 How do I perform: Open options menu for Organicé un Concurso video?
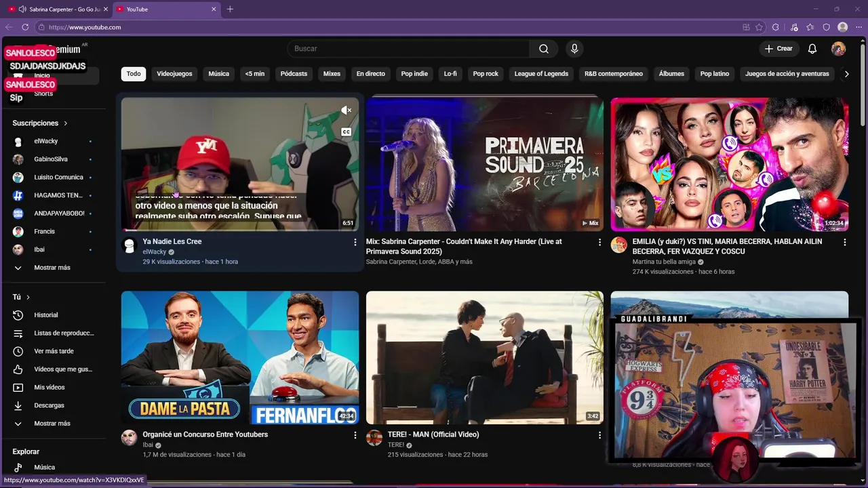355,435
